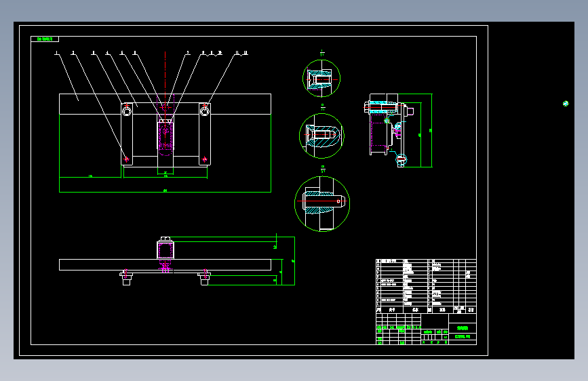
Task: Select the side-view assembly with cyan hatching
Action: (x=389, y=130)
